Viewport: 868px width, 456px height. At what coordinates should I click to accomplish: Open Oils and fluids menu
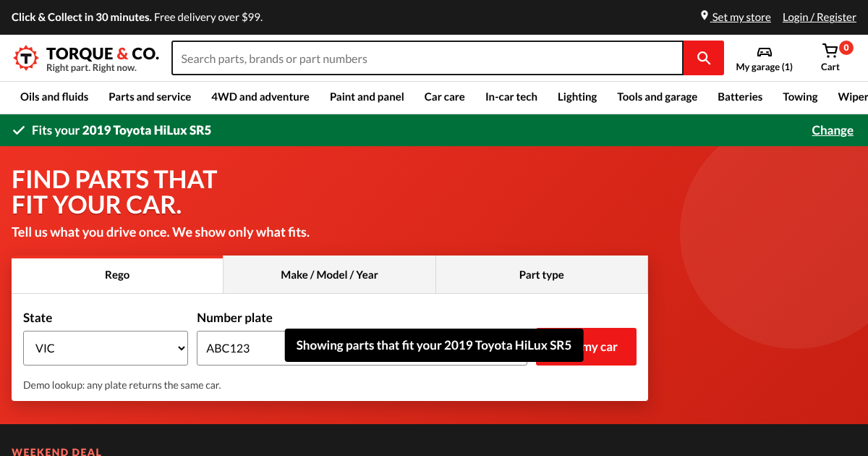pyautogui.click(x=54, y=97)
